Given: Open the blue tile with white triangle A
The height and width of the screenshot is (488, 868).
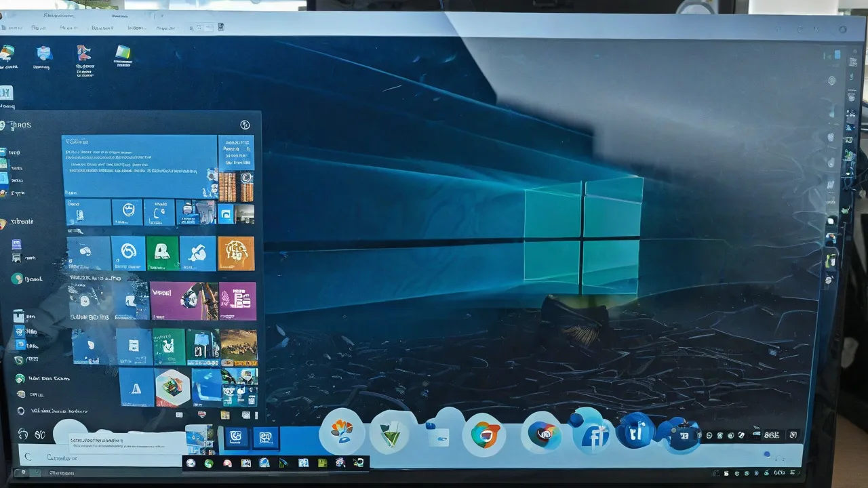Looking at the screenshot, I should (136, 387).
